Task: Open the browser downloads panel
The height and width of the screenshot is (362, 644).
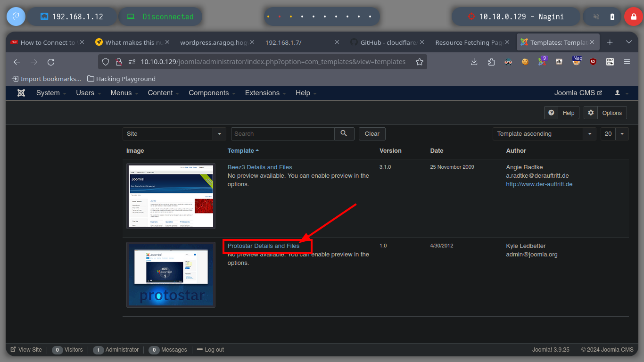Action: point(474,62)
